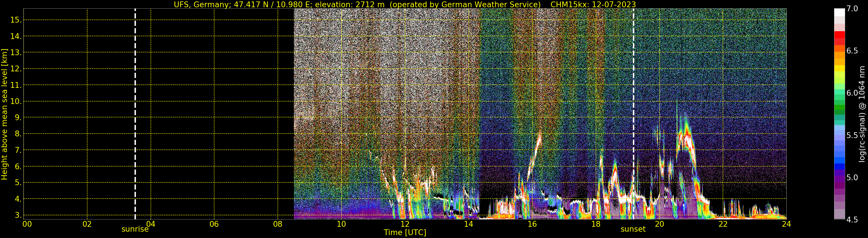Click the 'sunrise' label below the time axis

point(135,229)
